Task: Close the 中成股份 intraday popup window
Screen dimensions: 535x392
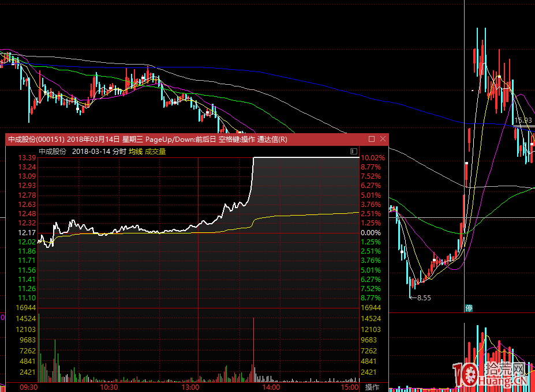Action: pyautogui.click(x=383, y=139)
